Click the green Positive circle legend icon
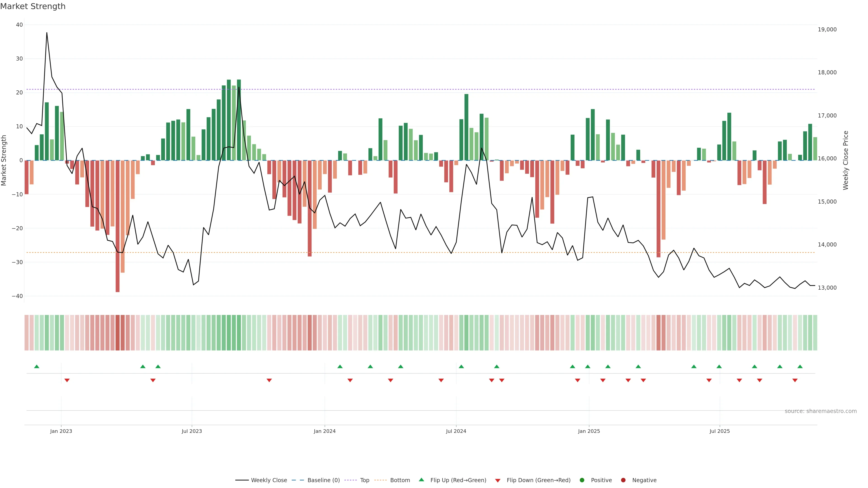The height and width of the screenshot is (488, 868). (x=582, y=480)
